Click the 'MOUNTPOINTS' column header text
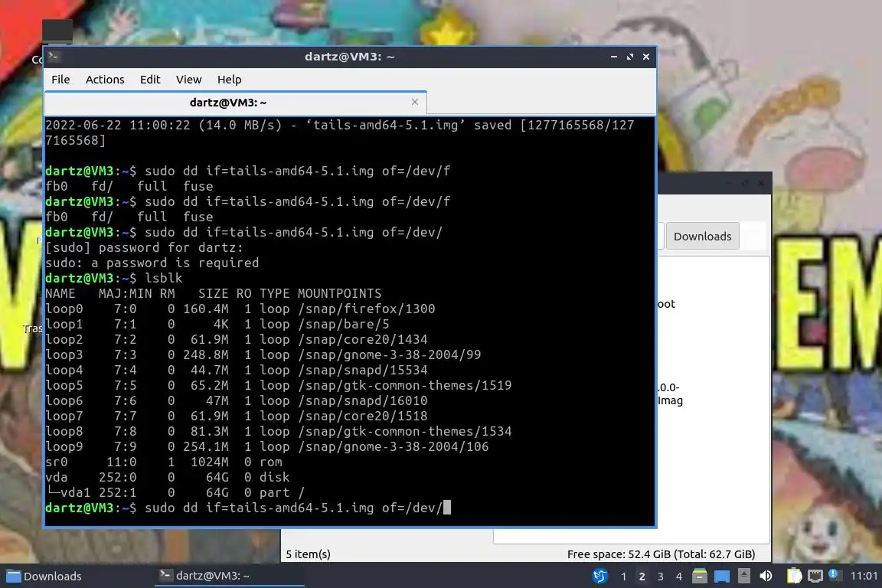The height and width of the screenshot is (588, 882). tap(339, 294)
